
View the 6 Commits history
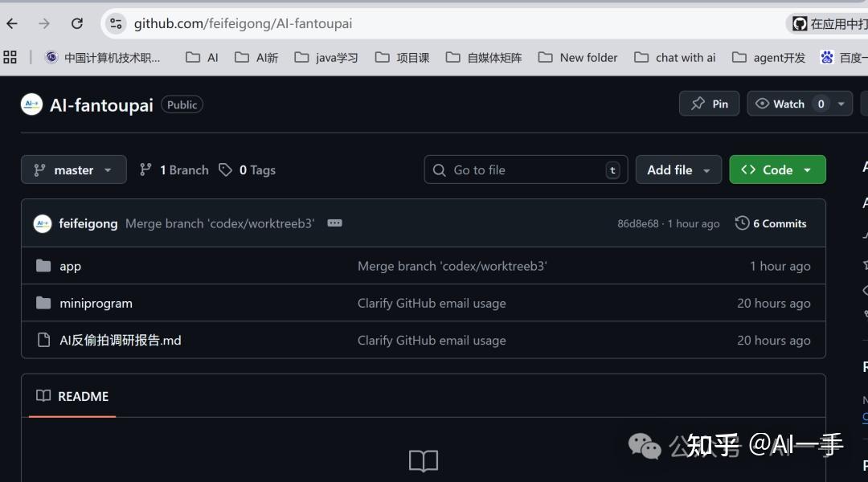coord(771,223)
